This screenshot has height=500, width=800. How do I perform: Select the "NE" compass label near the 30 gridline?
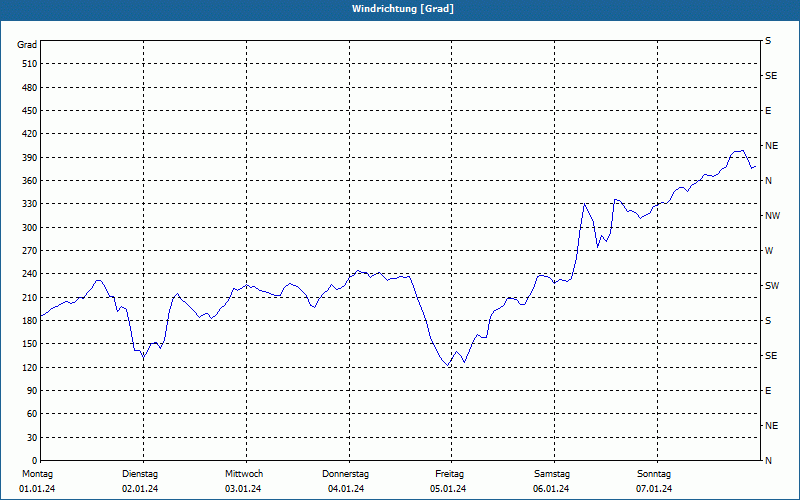pyautogui.click(x=772, y=426)
